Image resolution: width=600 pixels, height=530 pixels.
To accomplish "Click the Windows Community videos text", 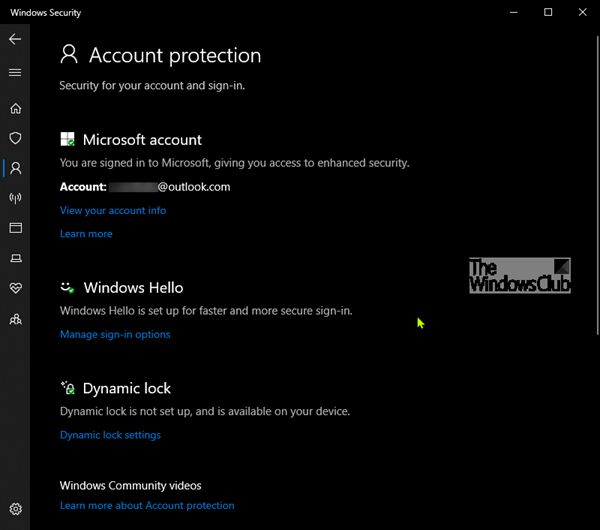I will (x=130, y=486).
